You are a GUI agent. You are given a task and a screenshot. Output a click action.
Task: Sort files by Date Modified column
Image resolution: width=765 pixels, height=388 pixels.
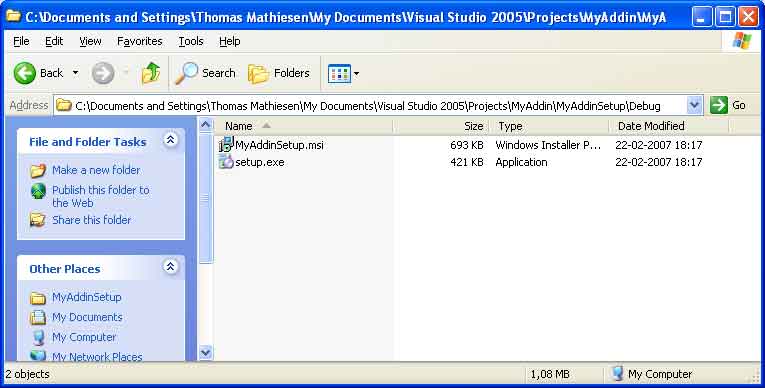coord(669,126)
